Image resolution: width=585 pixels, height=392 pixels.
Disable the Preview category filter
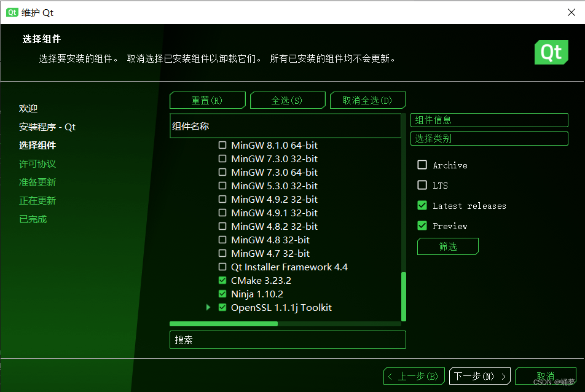click(422, 225)
